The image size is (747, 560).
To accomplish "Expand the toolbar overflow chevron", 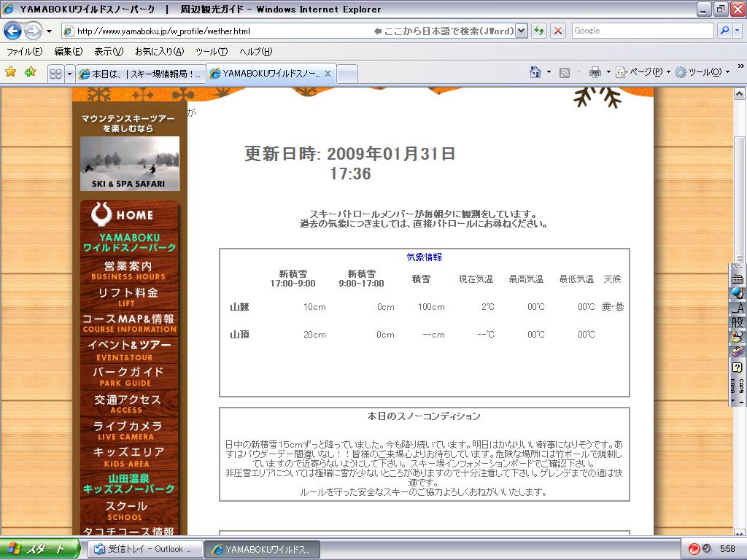I will (740, 66).
